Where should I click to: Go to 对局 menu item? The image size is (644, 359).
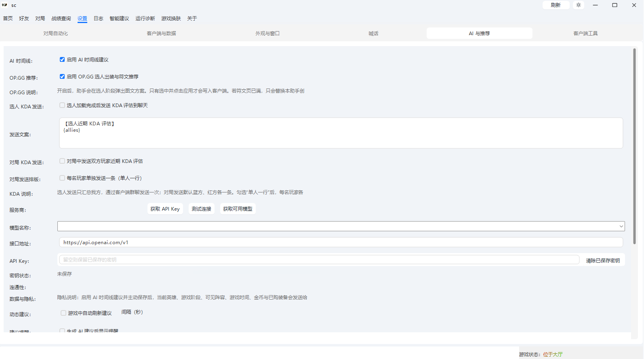tap(40, 19)
